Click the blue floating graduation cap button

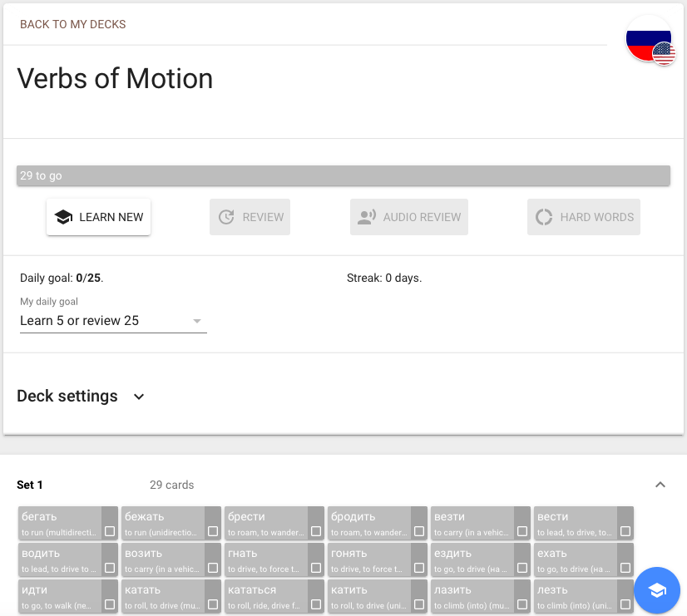pos(657,590)
